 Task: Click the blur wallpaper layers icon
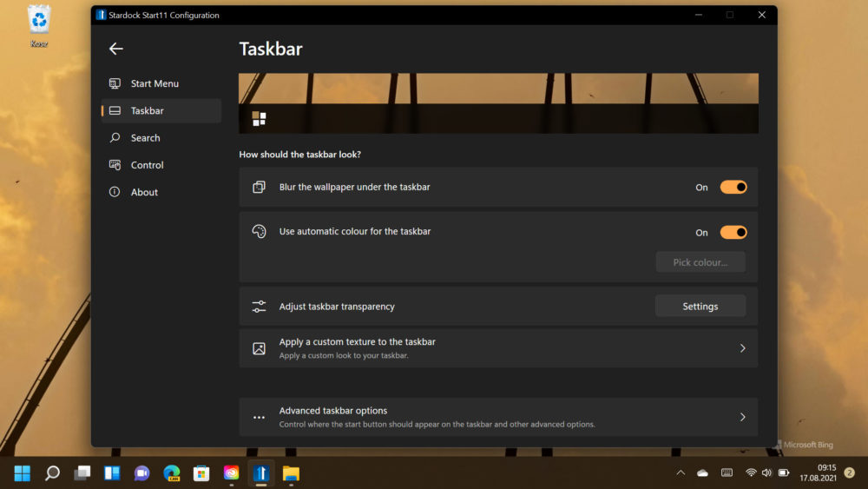pos(259,188)
